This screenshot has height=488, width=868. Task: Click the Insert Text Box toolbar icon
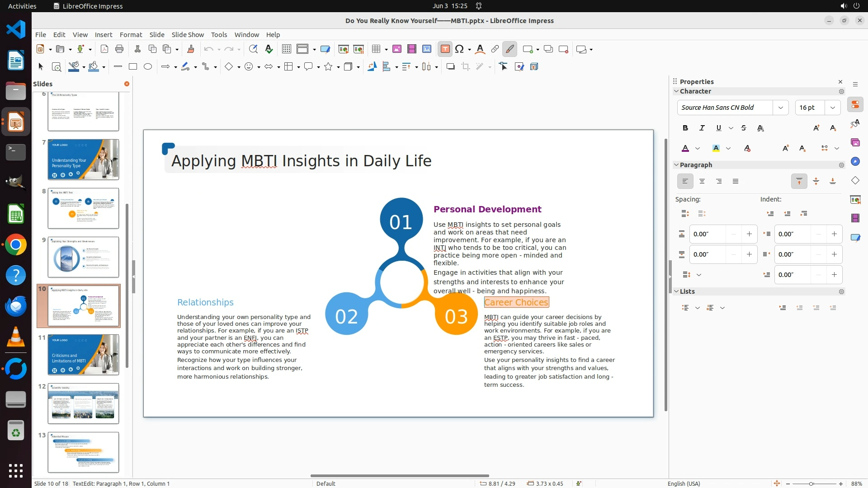point(445,49)
